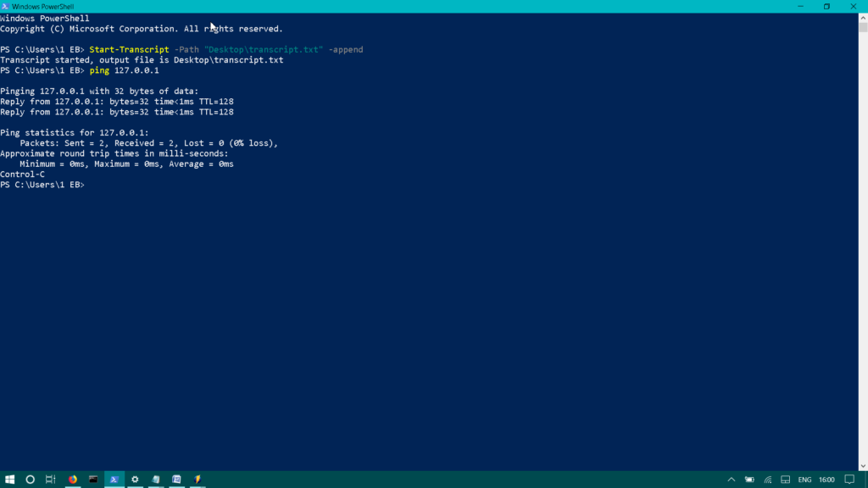Viewport: 868px width, 488px height.
Task: Open the Mail app on the taskbar
Action: click(176, 479)
